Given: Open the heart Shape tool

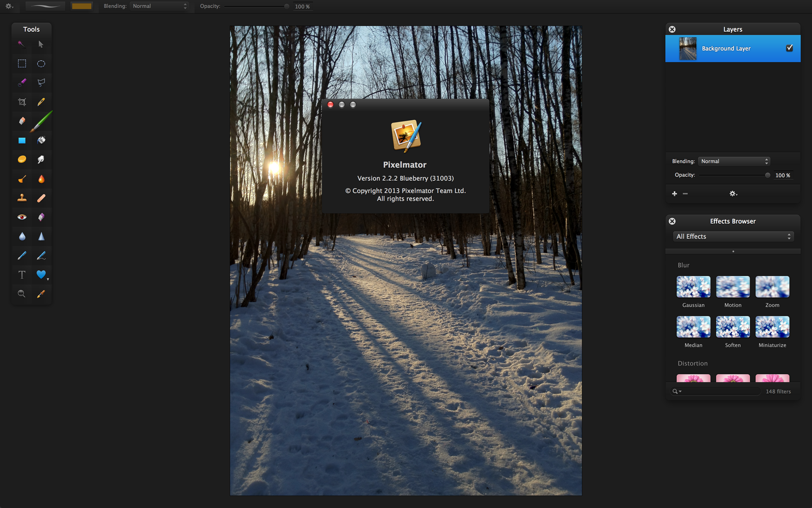Looking at the screenshot, I should coord(41,275).
